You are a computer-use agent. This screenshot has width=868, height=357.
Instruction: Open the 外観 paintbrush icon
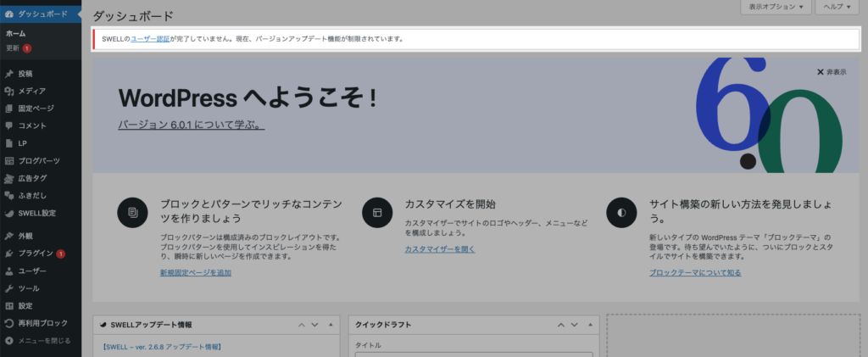point(8,236)
